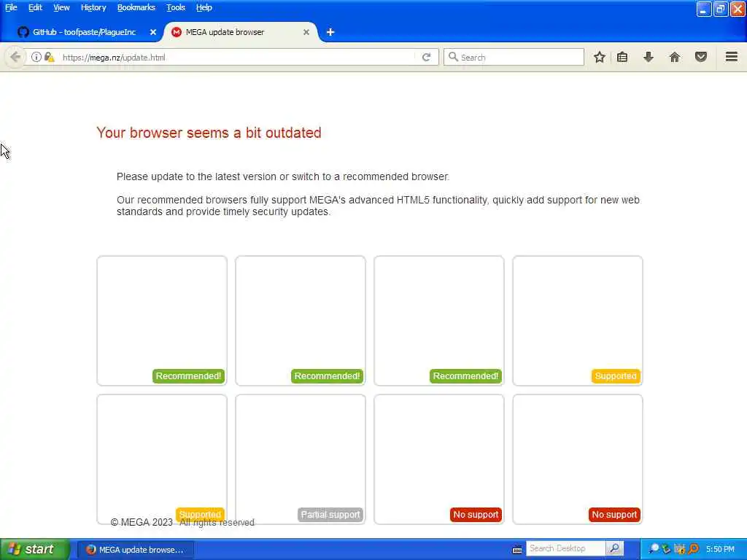The image size is (747, 560).
Task: Activate the MEGA update browser taskbar button
Action: coord(135,550)
